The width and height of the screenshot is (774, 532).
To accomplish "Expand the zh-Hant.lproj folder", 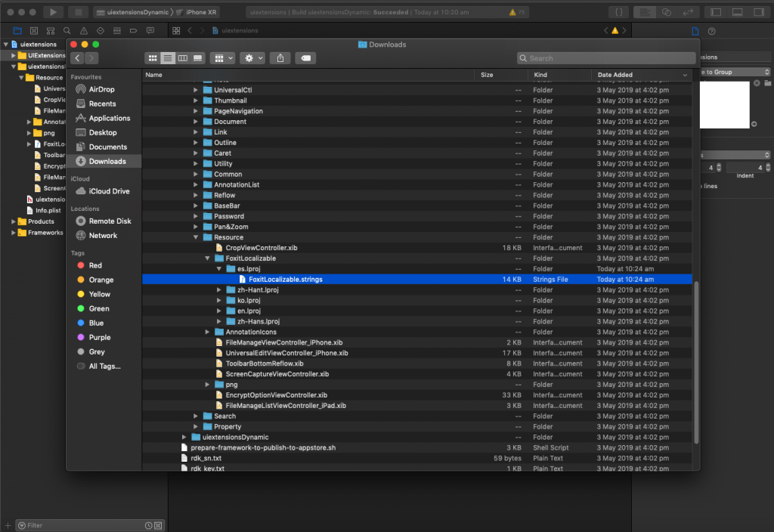I will point(218,290).
